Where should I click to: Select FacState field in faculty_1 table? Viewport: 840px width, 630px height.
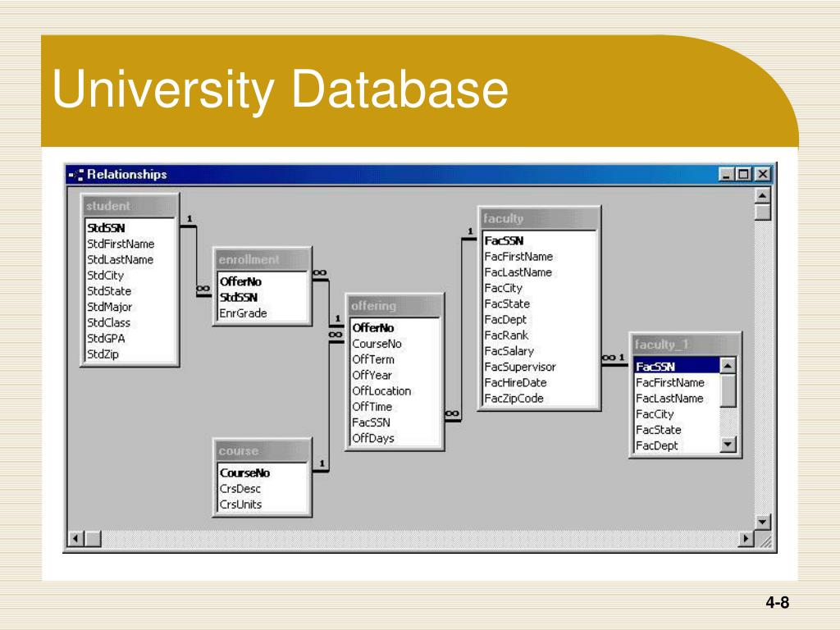pos(659,430)
